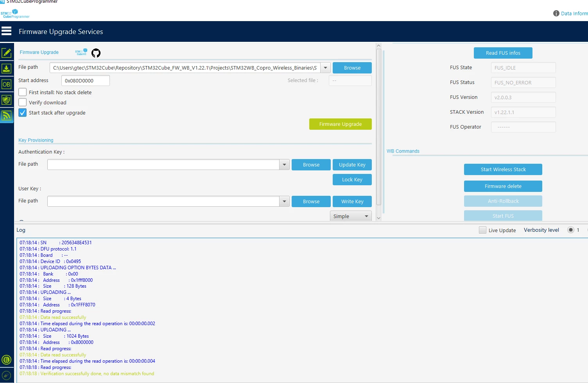Open Erasing & Programming sidebar icon

[7, 68]
